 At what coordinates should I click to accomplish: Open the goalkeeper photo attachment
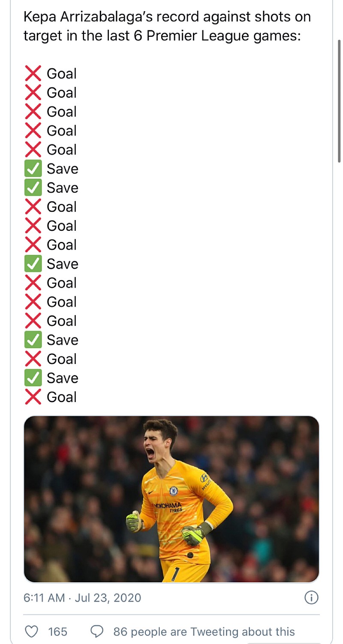171,499
